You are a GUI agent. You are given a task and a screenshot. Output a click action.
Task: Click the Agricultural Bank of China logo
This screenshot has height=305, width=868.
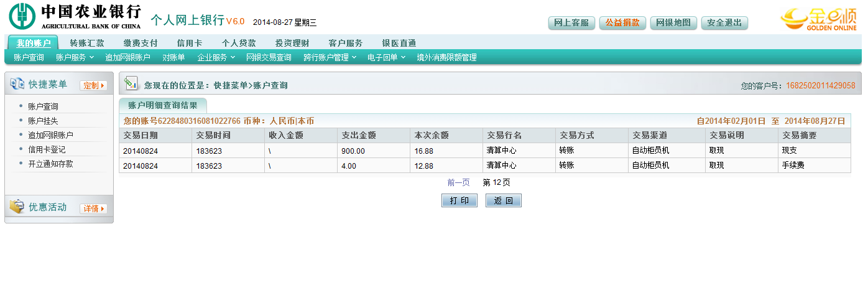coord(75,17)
